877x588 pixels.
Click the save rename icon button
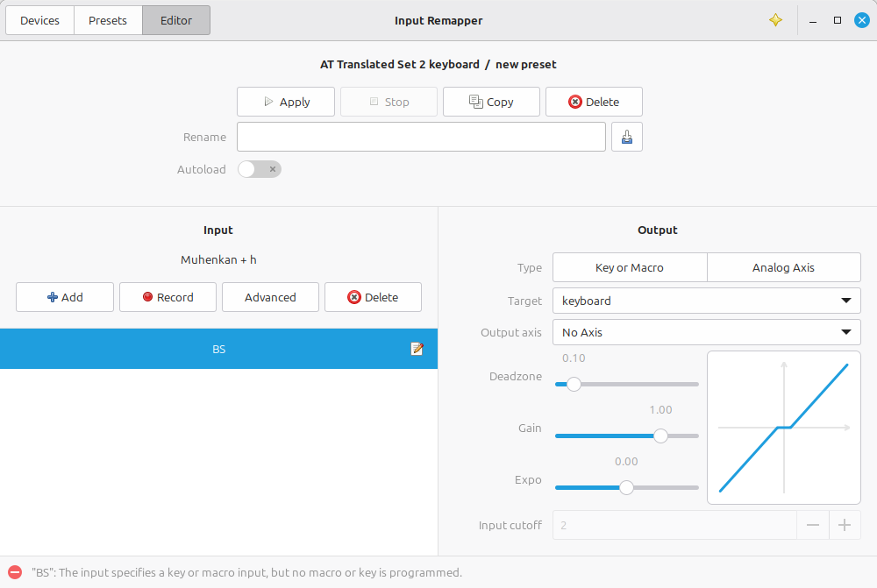click(626, 137)
